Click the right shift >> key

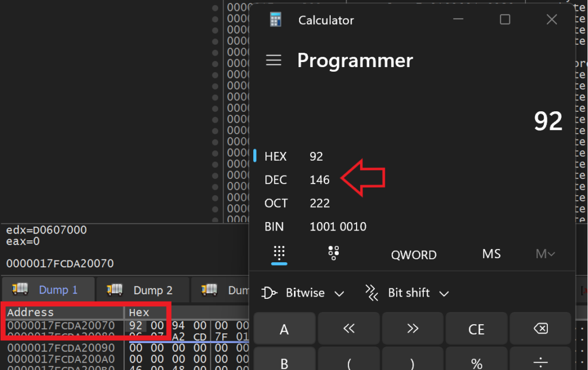click(413, 329)
